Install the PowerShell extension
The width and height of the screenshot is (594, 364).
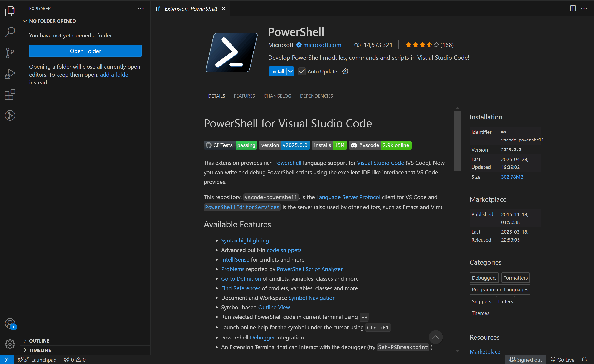[277, 71]
